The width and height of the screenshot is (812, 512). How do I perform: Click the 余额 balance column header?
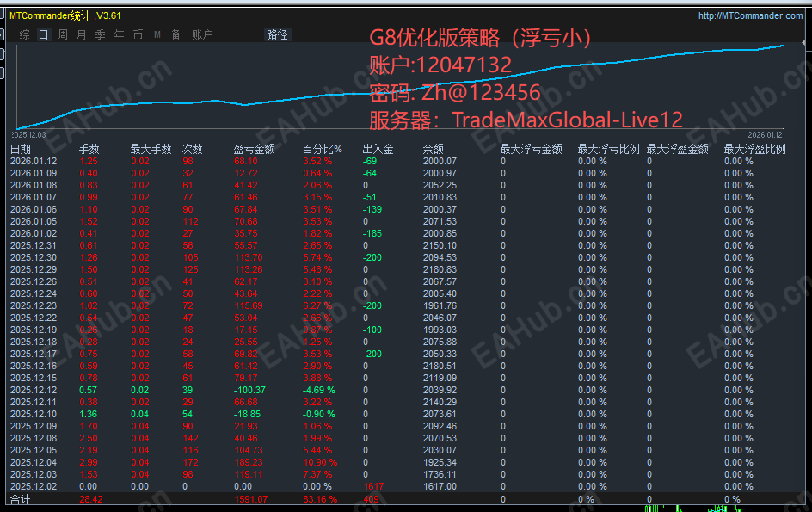click(433, 148)
